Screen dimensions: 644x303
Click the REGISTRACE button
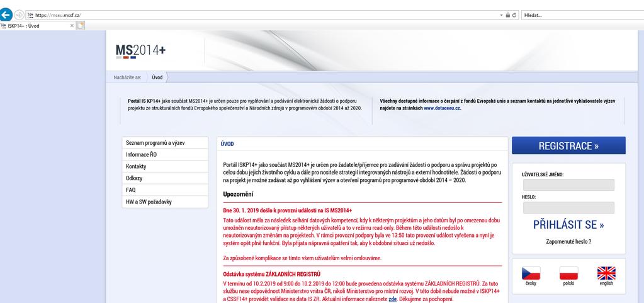click(x=568, y=146)
